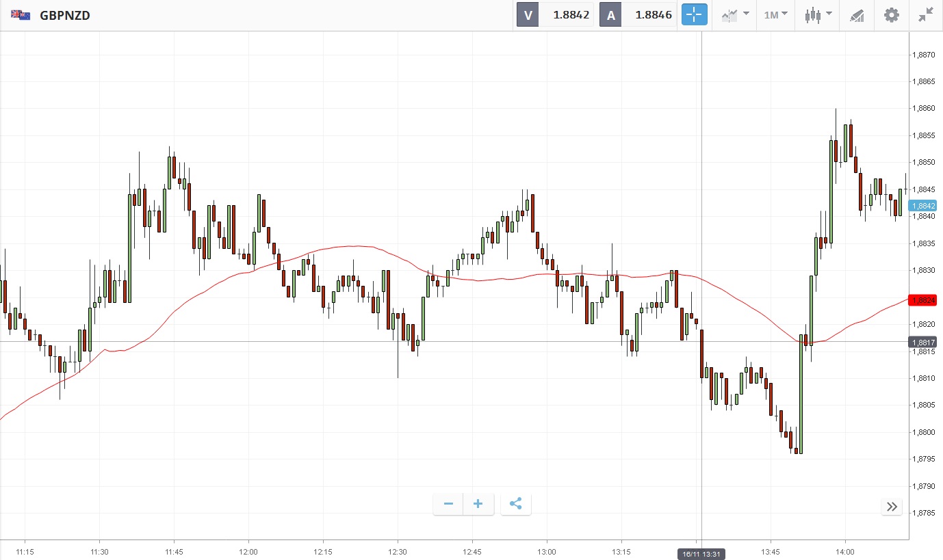Click the GBPNZD flag icon

pos(21,15)
